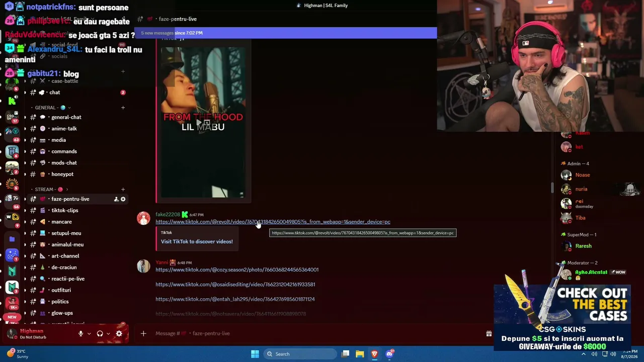The image size is (644, 362).
Task: Open the gift icon in message bar
Action: [489, 333]
